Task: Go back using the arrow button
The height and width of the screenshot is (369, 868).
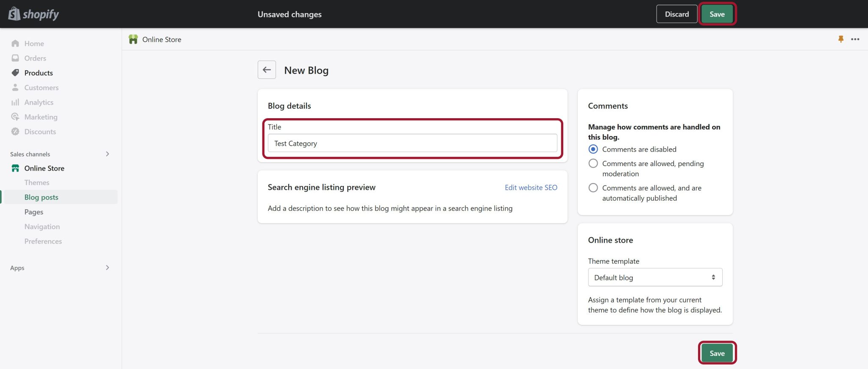Action: click(267, 69)
